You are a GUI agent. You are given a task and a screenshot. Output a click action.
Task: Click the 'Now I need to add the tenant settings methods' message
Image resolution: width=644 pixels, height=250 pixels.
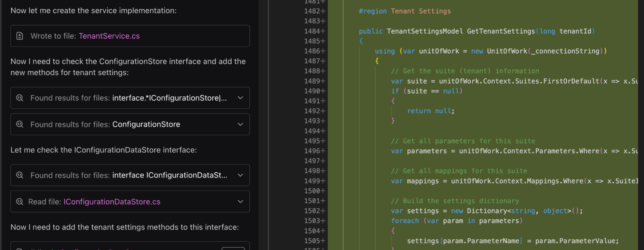(125, 227)
